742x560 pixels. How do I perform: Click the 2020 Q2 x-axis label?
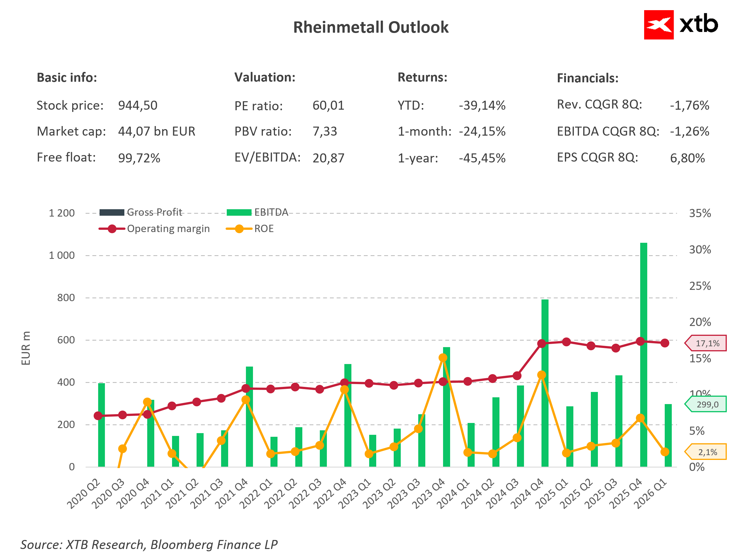tap(83, 494)
